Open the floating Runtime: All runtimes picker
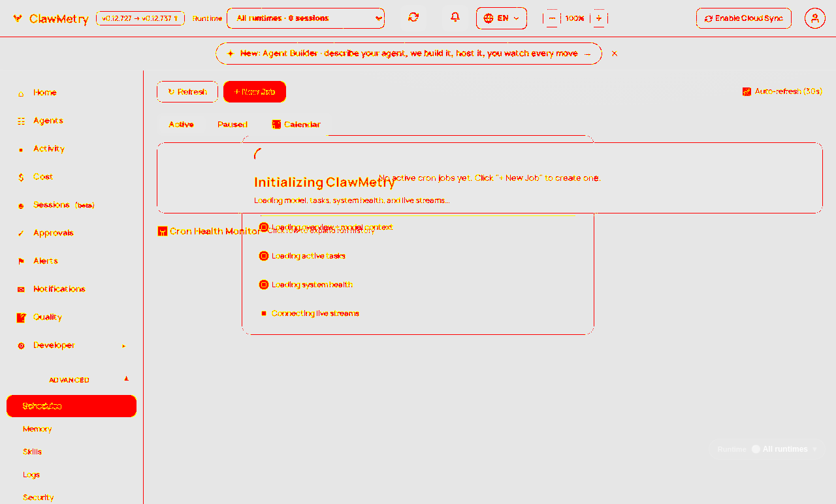Viewport: 836px width, 504px height. (x=767, y=449)
